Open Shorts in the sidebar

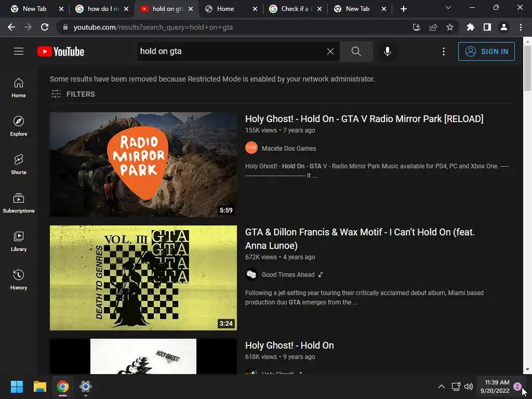(x=19, y=165)
